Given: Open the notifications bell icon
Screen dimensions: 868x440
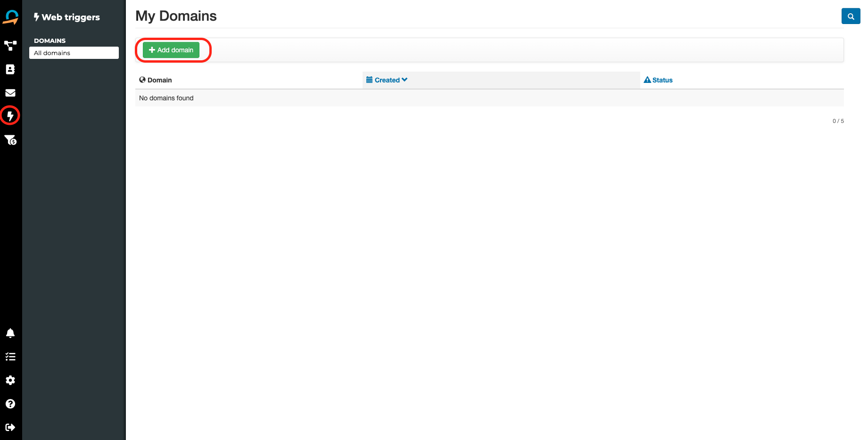Looking at the screenshot, I should [10, 333].
